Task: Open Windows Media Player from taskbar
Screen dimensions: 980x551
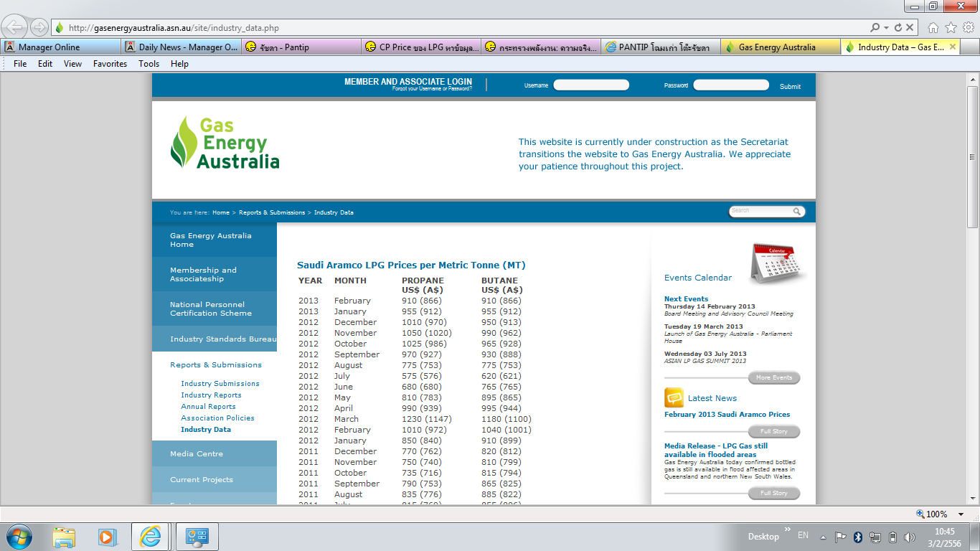Action: coord(107,537)
